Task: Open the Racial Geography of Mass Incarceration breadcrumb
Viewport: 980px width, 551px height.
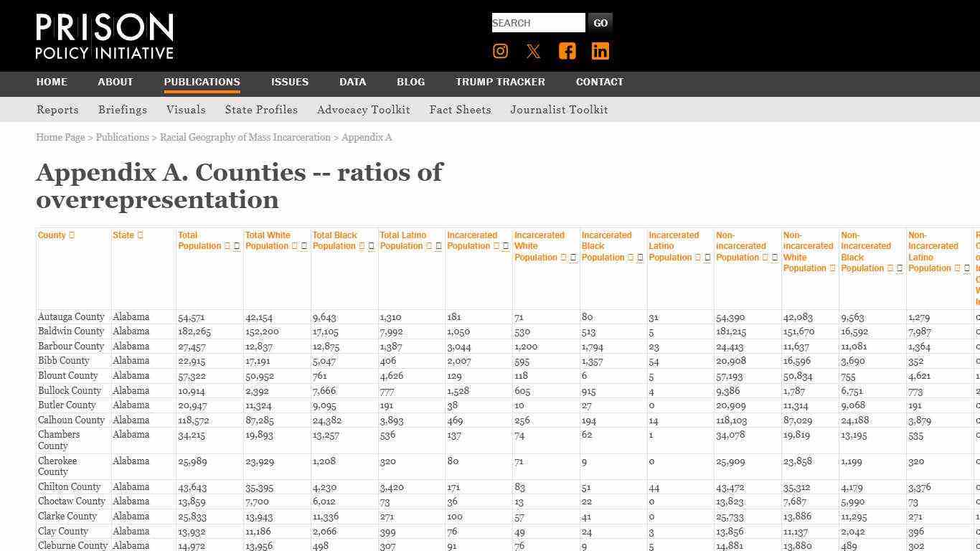Action: [x=245, y=137]
